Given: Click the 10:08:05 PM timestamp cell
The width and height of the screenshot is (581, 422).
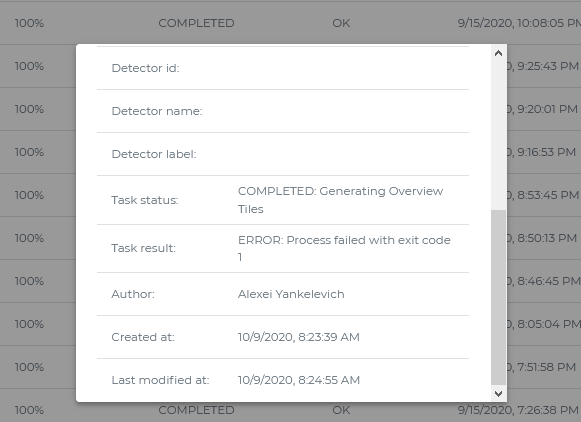Looking at the screenshot, I should (x=519, y=23).
